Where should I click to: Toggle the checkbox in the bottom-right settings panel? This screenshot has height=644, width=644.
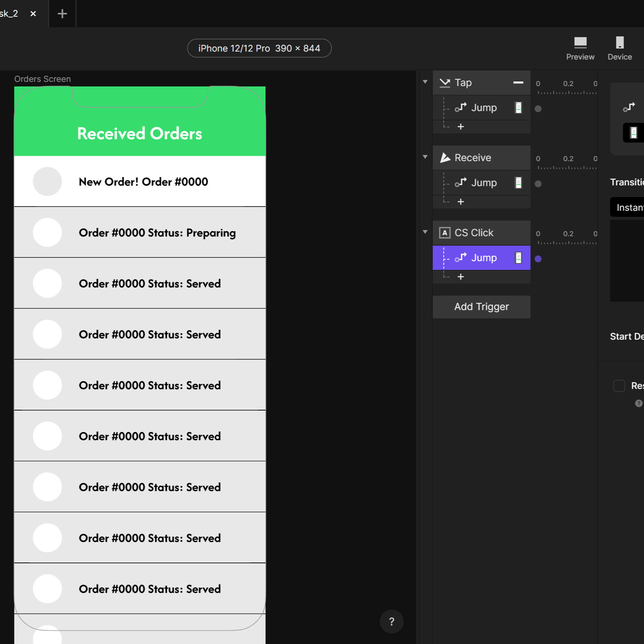pos(619,385)
